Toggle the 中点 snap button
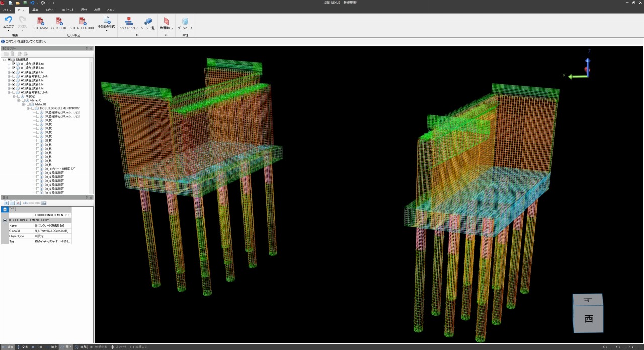Screen dimensions: 644x350 tap(37, 347)
